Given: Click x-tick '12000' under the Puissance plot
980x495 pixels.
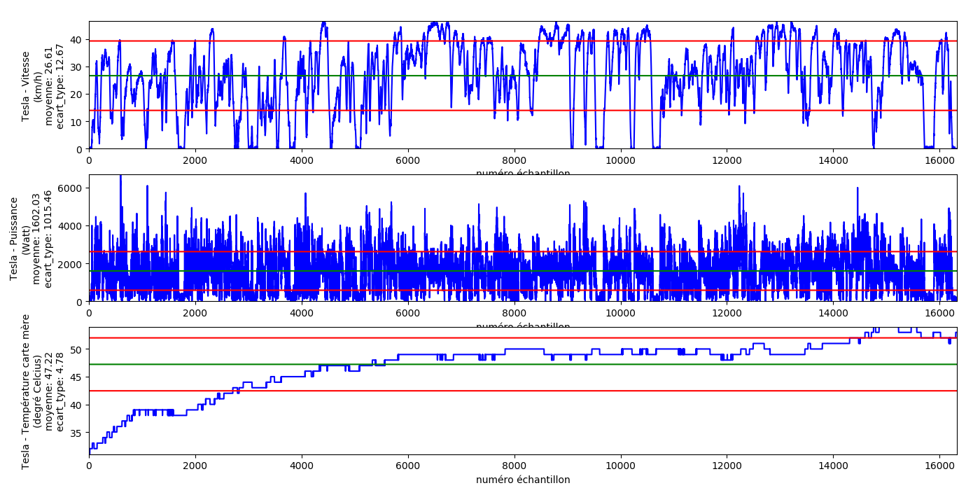Looking at the screenshot, I should pyautogui.click(x=727, y=312).
